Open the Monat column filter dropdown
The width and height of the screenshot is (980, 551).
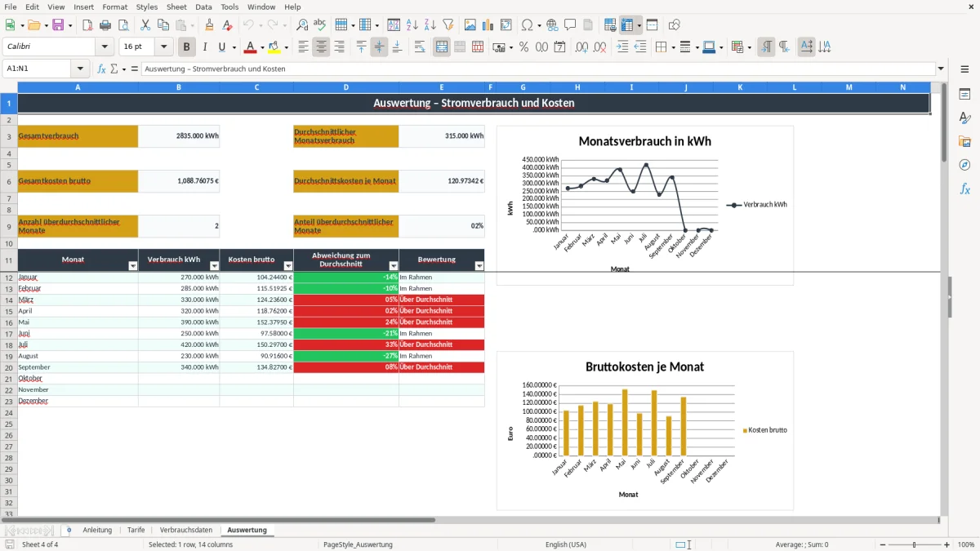pyautogui.click(x=133, y=266)
